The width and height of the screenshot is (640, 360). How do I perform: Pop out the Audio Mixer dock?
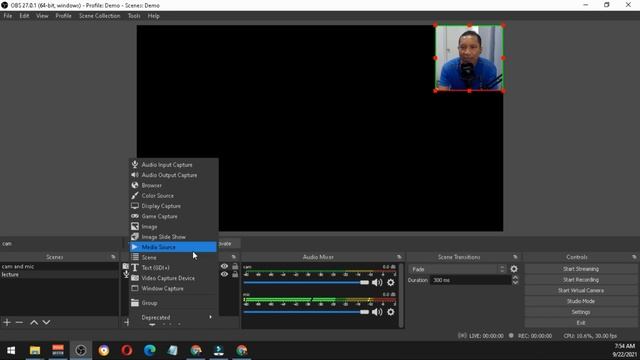pyautogui.click(x=399, y=257)
